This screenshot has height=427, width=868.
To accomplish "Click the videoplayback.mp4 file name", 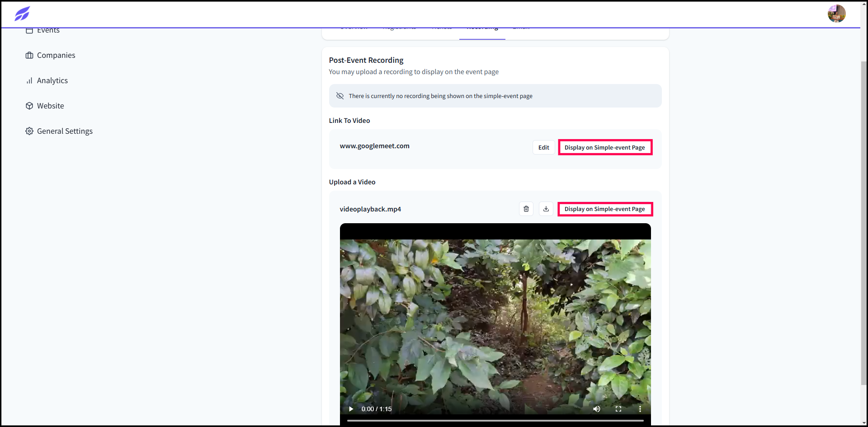I will 370,209.
